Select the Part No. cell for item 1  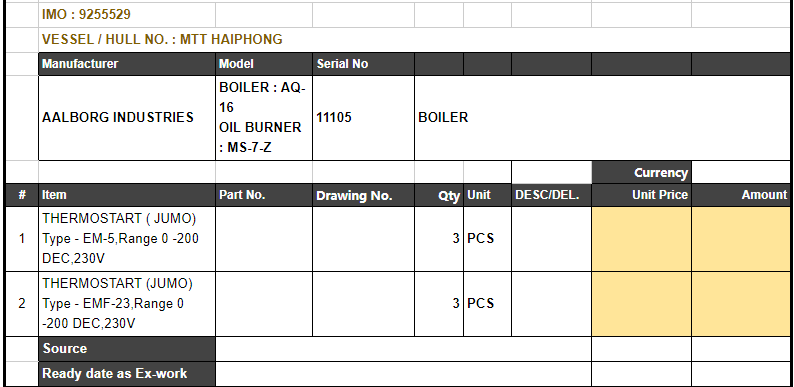(x=264, y=239)
